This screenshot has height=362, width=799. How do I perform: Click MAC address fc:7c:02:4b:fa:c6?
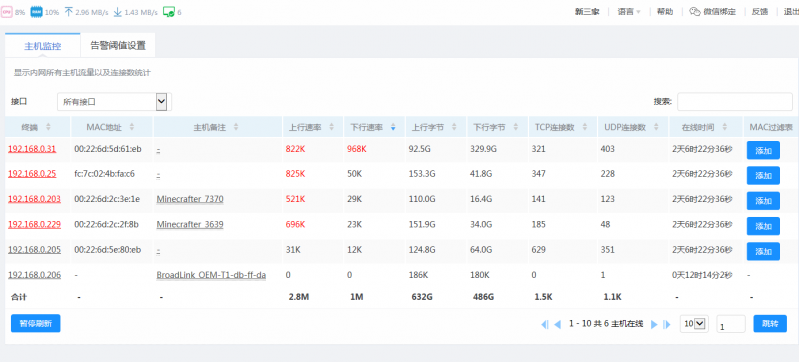[x=104, y=174]
